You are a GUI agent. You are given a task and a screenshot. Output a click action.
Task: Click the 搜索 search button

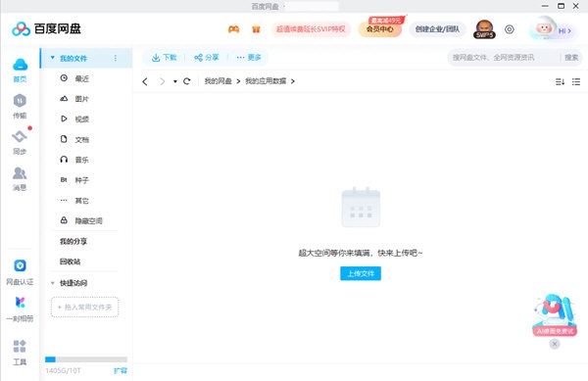tap(571, 58)
